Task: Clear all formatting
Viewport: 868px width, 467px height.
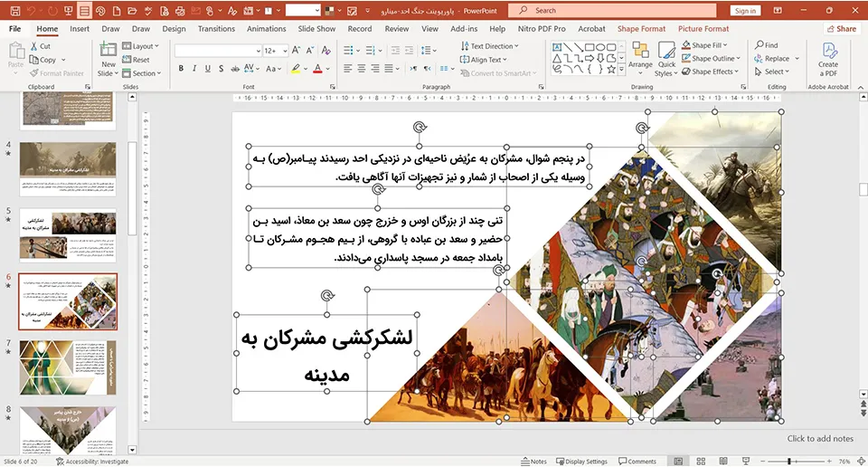Action: [326, 51]
